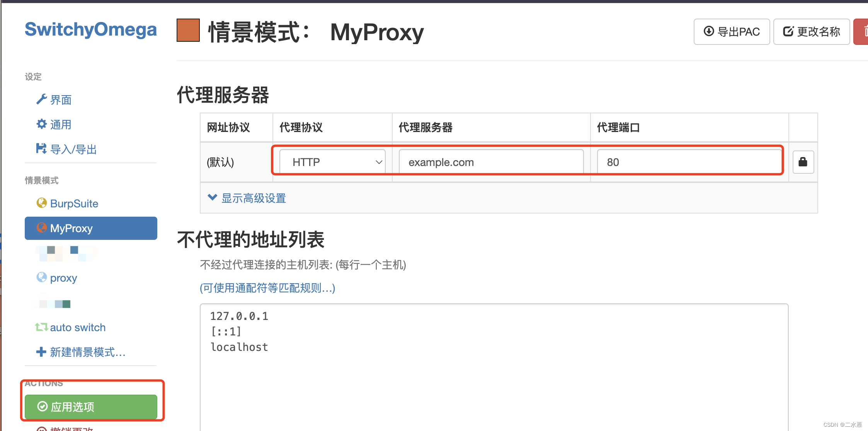Select the MyProxy profile in sidebar

(x=91, y=228)
